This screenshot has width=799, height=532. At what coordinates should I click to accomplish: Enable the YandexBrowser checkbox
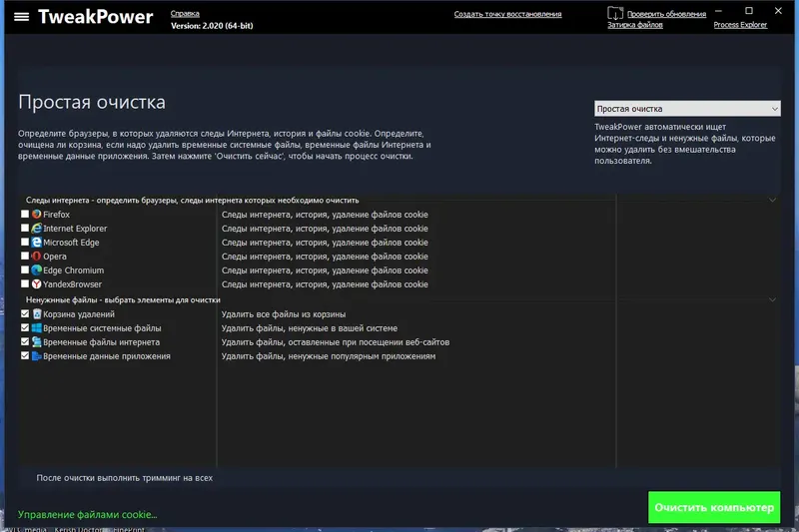(24, 283)
